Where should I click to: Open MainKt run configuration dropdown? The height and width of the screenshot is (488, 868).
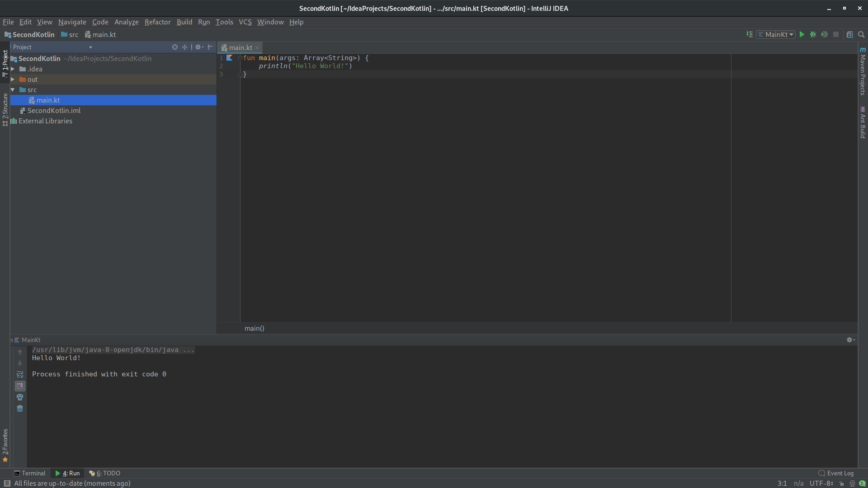[776, 34]
